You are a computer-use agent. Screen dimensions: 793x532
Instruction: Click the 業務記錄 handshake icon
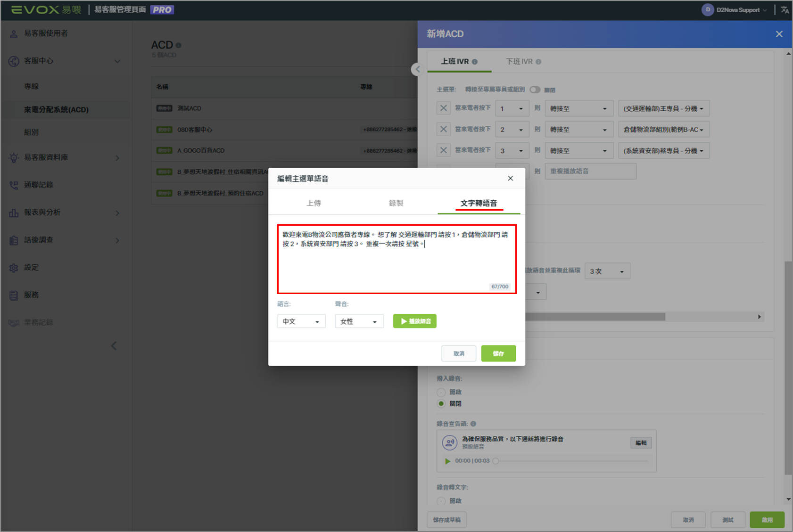click(x=14, y=323)
